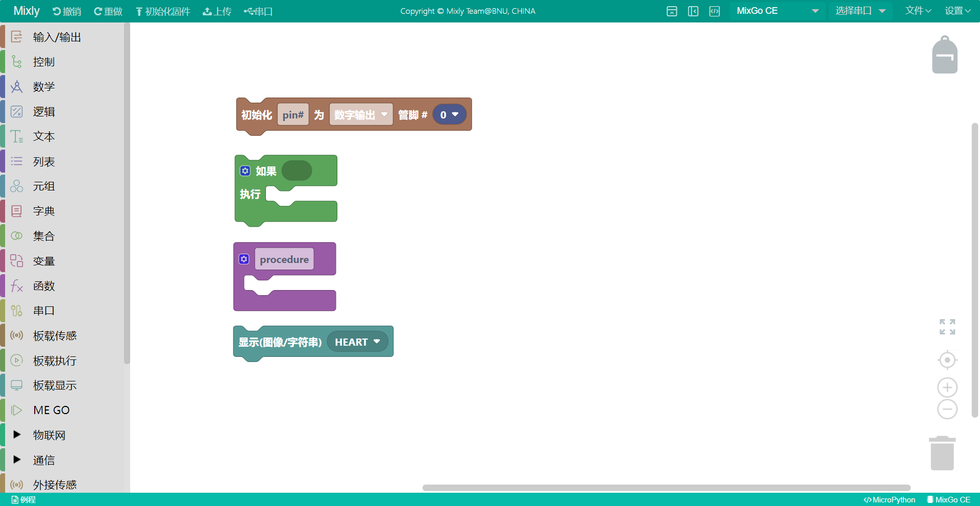
Task: Click the trash can icon
Action: [942, 453]
